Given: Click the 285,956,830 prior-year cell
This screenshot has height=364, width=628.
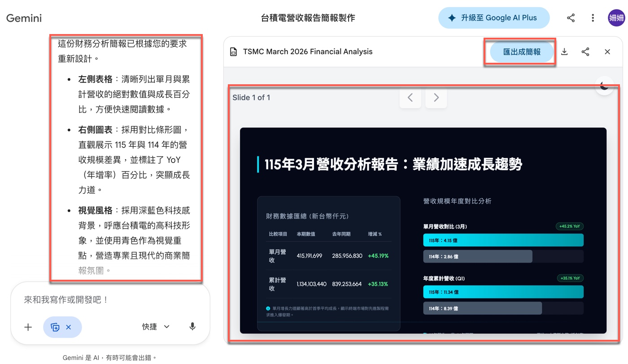Looking at the screenshot, I should point(347,256).
